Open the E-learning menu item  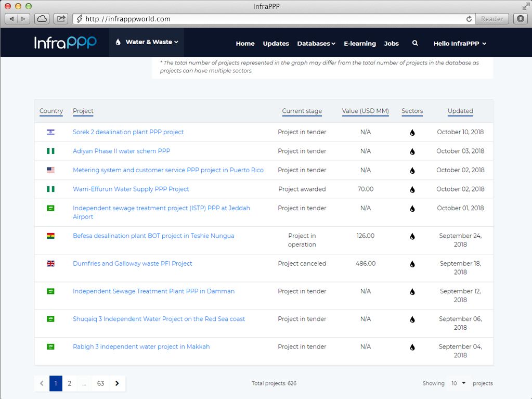(359, 44)
